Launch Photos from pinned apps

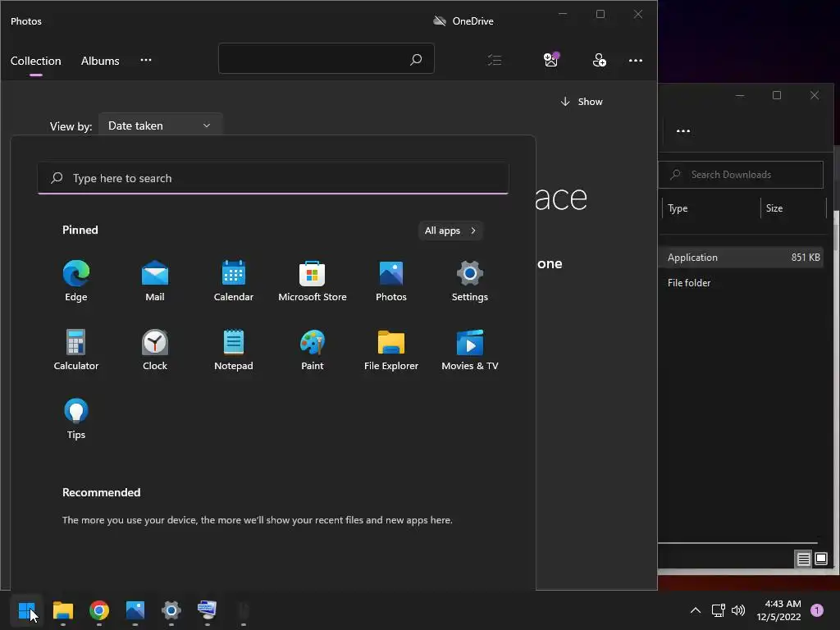391,281
